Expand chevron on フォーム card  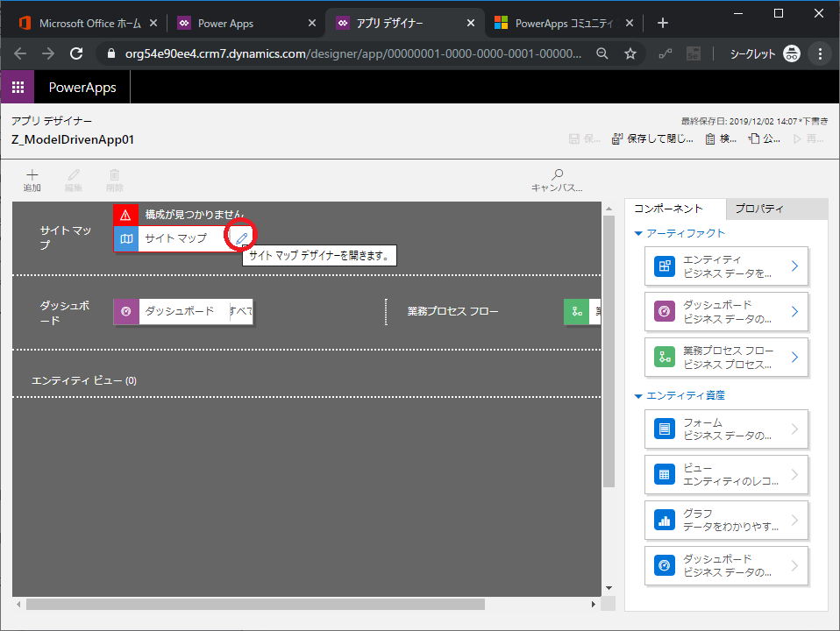(794, 429)
